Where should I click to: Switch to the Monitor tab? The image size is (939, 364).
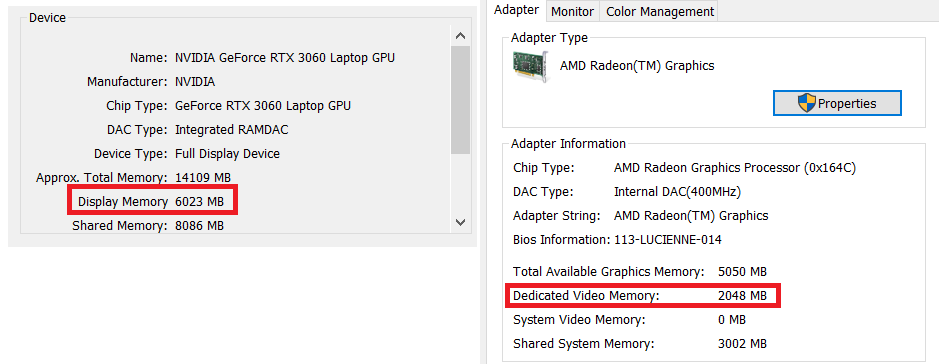coord(573,11)
